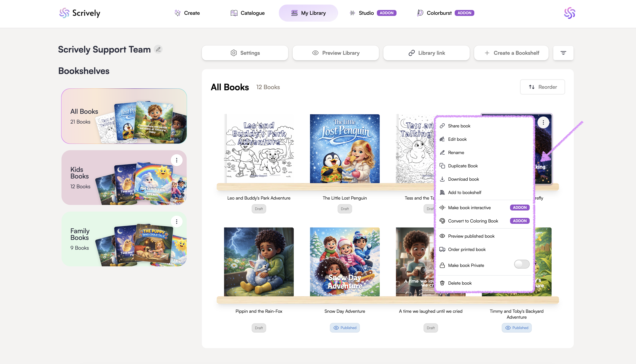The image size is (636, 364).
Task: Click Preview published book eye item
Action: (x=471, y=236)
